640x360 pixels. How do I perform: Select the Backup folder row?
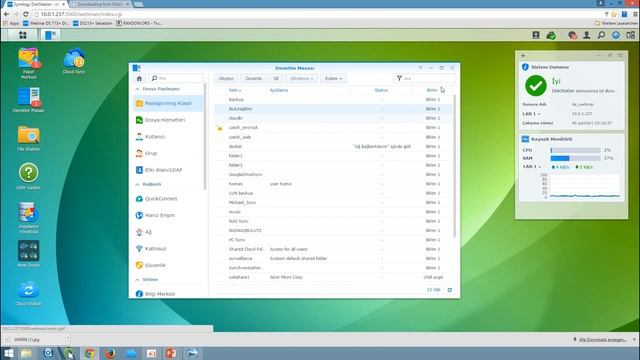click(333, 100)
